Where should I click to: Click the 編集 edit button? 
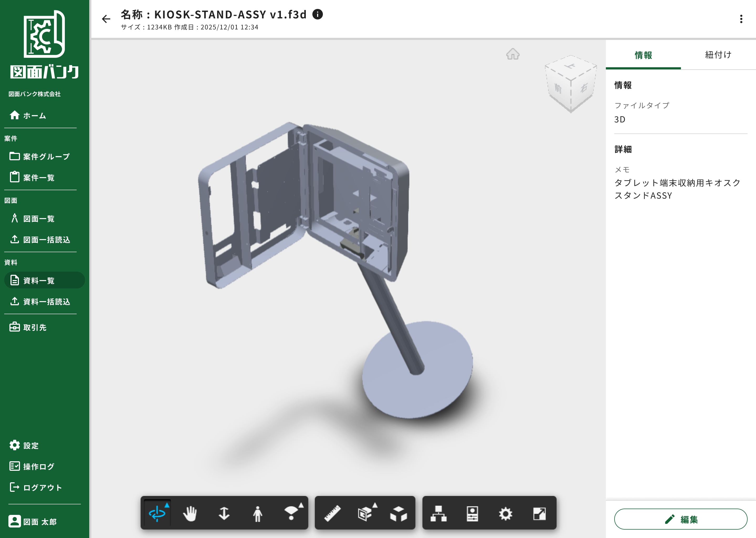681,519
